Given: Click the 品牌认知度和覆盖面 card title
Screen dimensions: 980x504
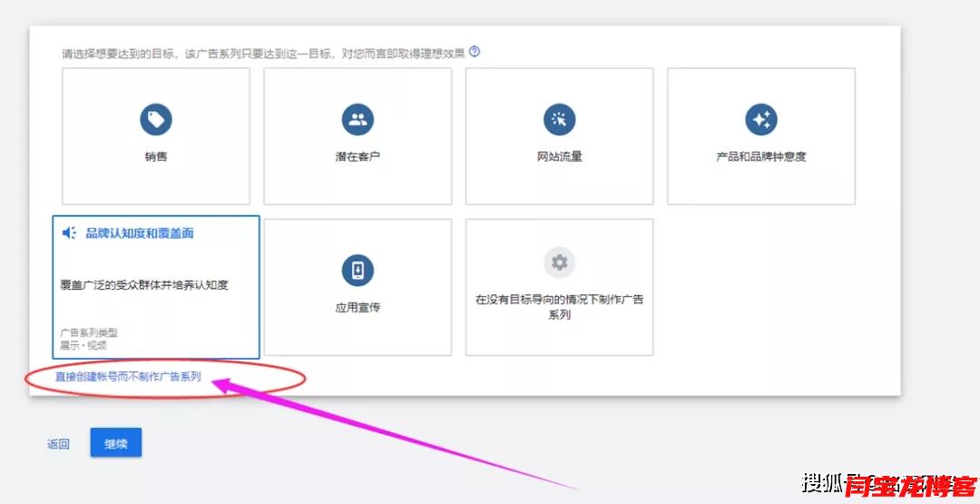Looking at the screenshot, I should pos(139,233).
